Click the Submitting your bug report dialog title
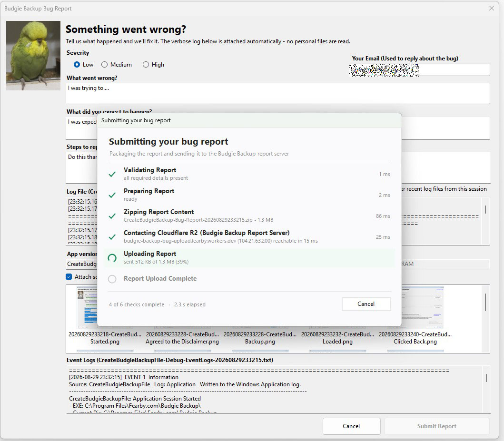Screen dimensions: 504x441 pos(136,120)
